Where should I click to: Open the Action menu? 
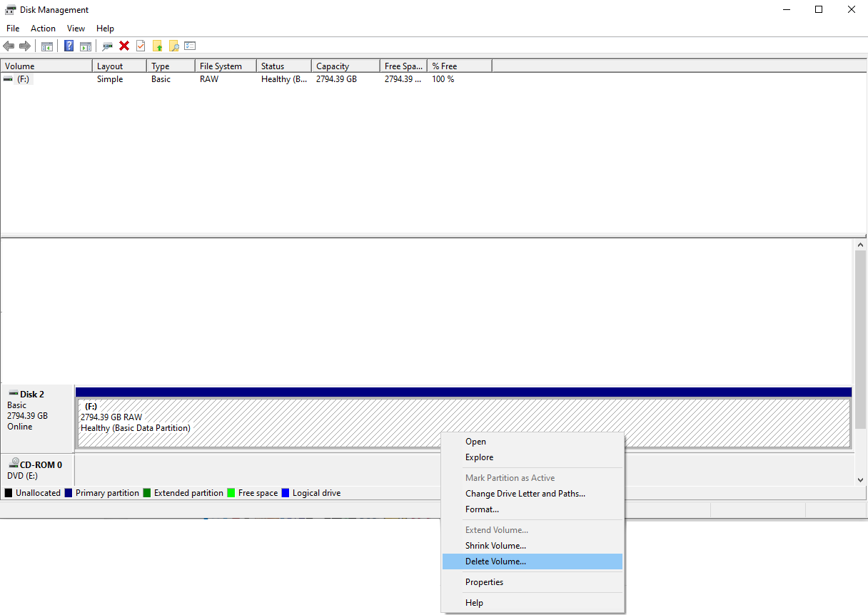(43, 28)
